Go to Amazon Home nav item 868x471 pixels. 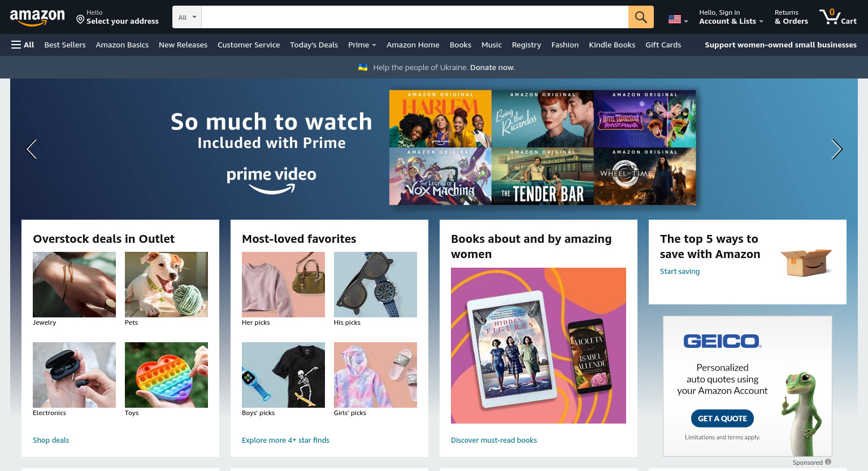pyautogui.click(x=413, y=45)
